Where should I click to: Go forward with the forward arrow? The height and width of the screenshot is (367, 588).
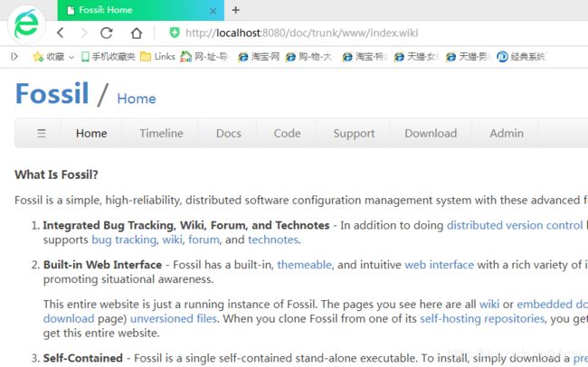[x=84, y=33]
